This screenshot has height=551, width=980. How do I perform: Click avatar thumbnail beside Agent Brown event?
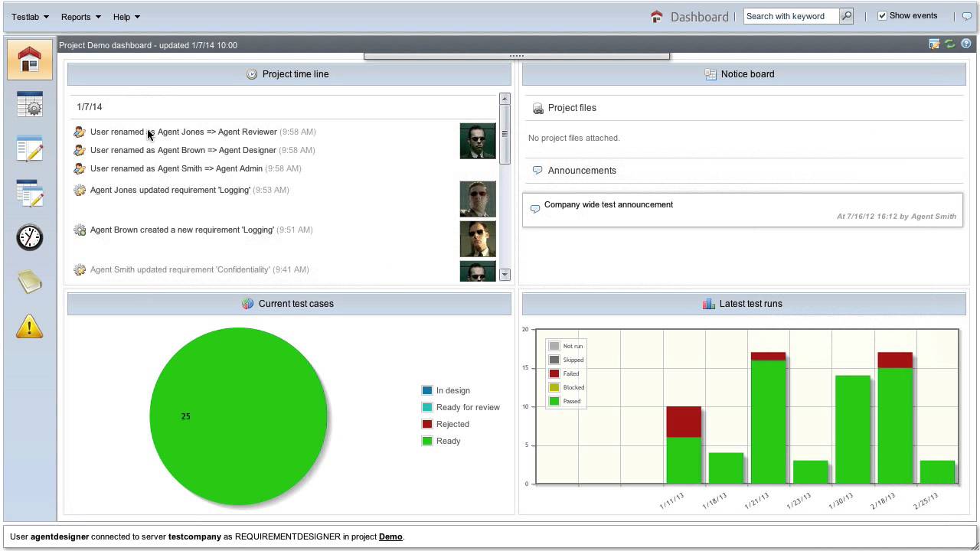(478, 239)
